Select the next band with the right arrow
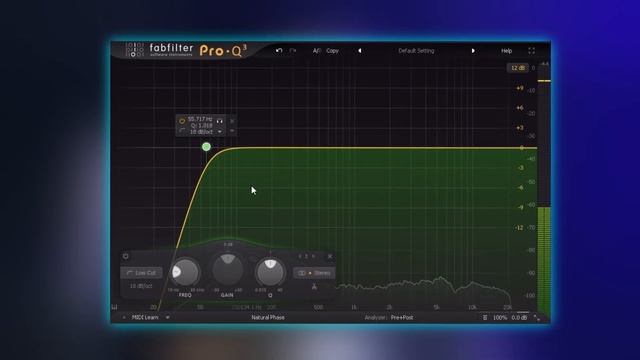Image resolution: width=640 pixels, height=360 pixels. pos(313,256)
